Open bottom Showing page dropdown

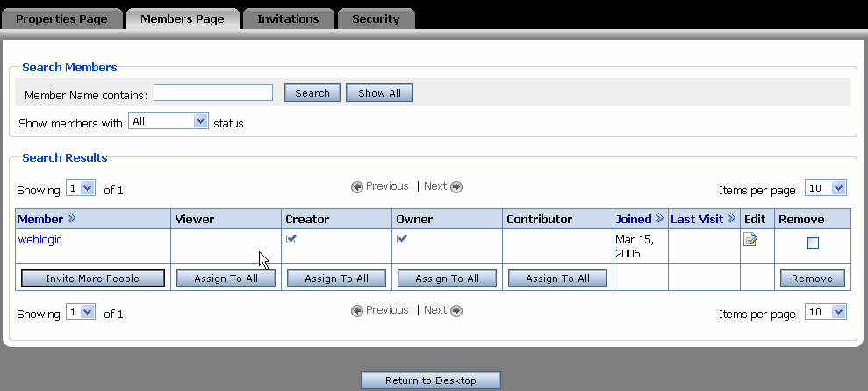click(81, 312)
